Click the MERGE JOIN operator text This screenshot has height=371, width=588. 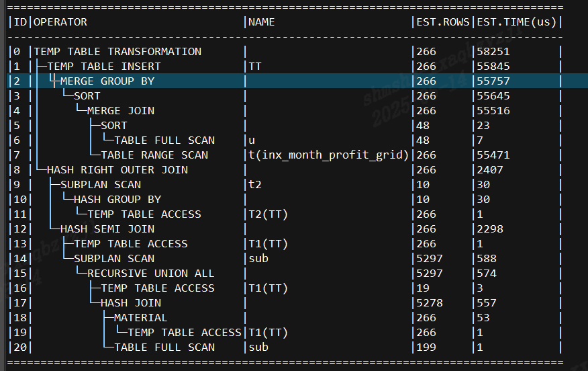tap(121, 111)
